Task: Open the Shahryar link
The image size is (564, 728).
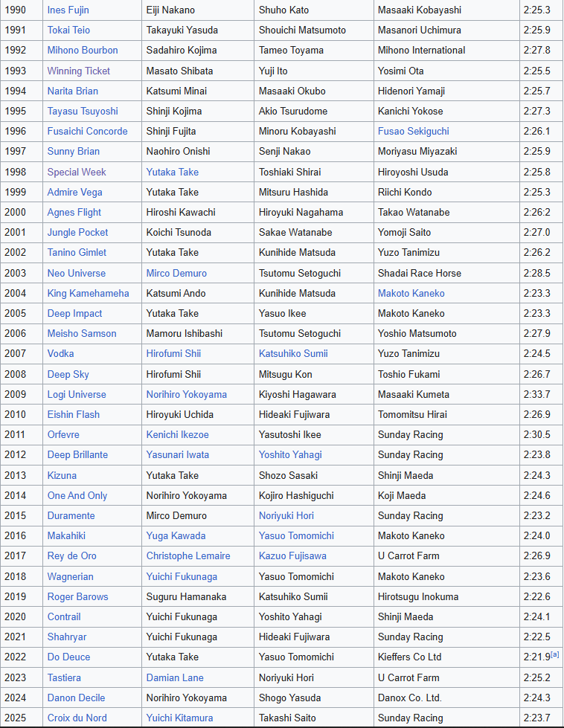Action: pos(67,637)
